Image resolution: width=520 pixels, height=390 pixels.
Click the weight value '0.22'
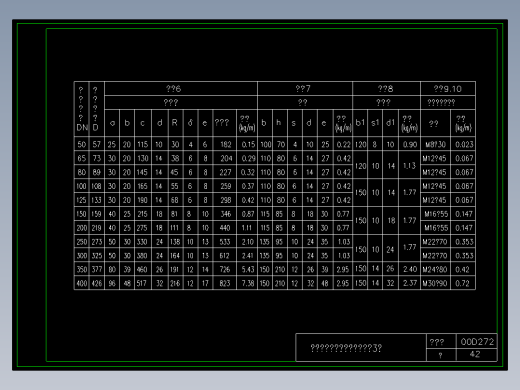tap(343, 144)
